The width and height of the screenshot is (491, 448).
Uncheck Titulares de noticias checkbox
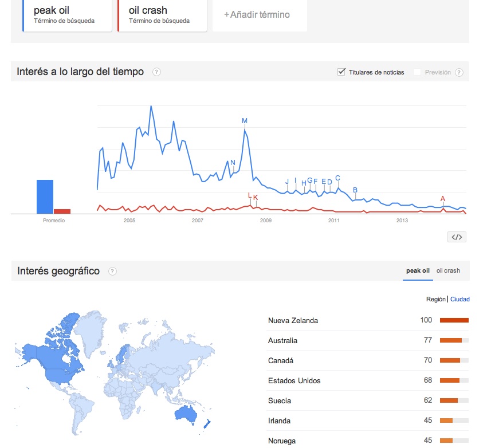pos(342,72)
